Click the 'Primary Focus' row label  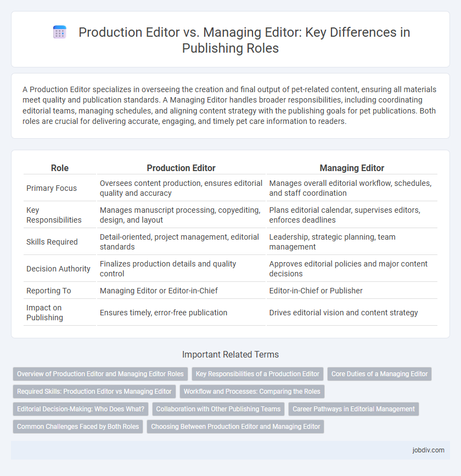[52, 188]
